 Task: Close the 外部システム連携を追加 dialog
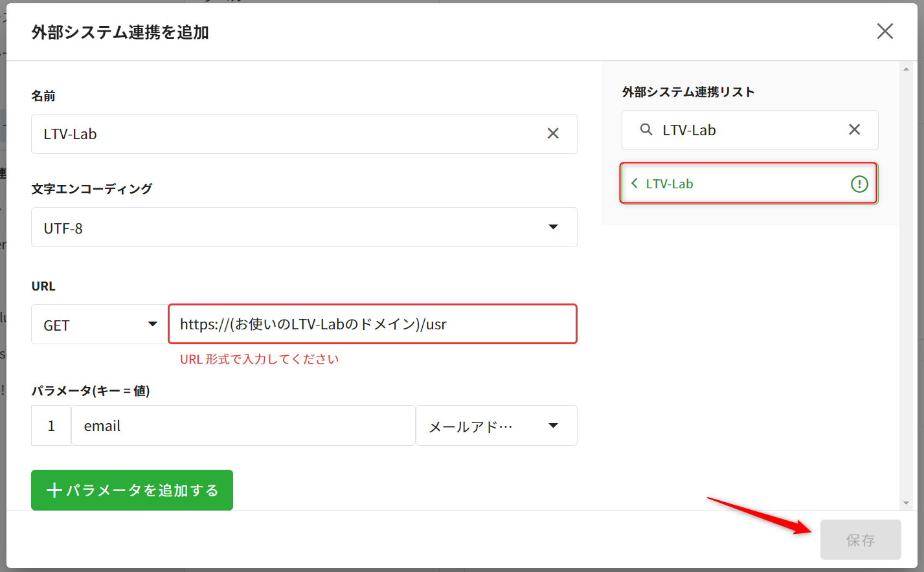(885, 31)
